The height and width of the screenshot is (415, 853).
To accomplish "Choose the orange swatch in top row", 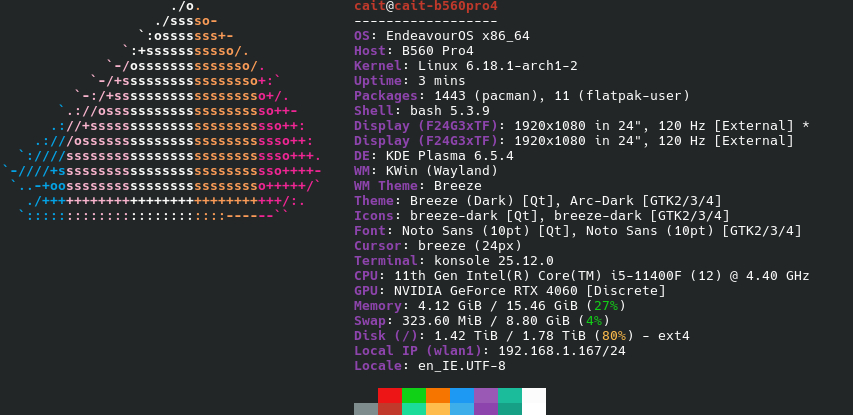I will click(x=437, y=395).
